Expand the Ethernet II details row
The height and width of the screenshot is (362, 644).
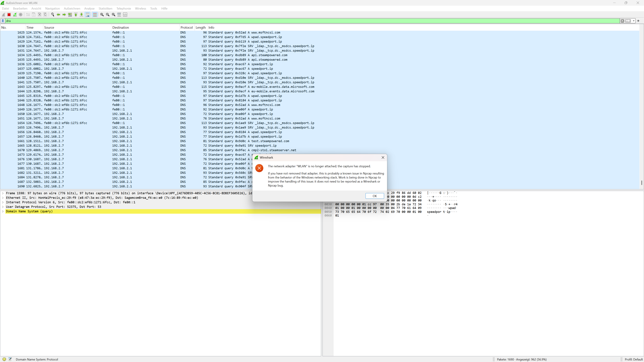[x=3, y=198]
